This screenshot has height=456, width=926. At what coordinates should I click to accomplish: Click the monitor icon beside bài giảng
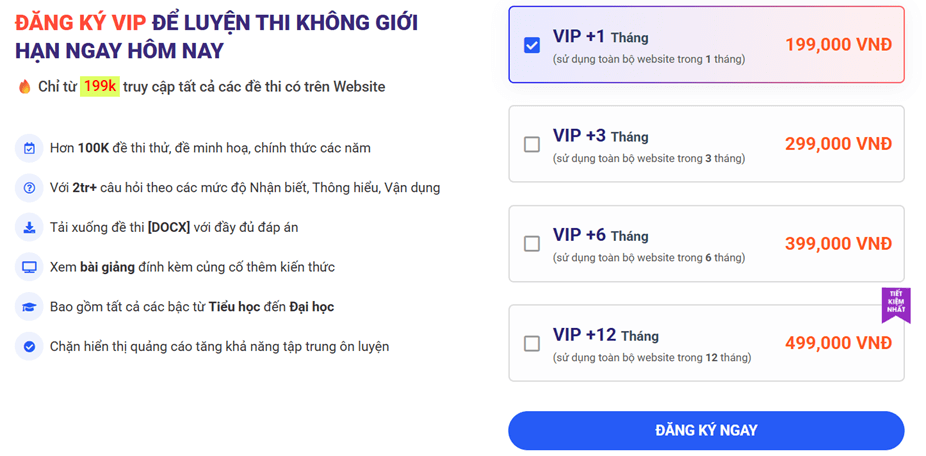point(29,267)
